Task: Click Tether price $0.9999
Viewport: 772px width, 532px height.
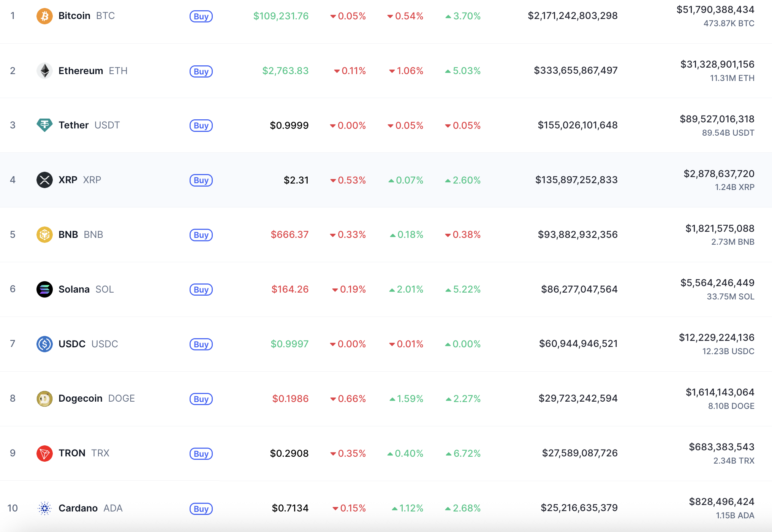Action: coord(289,125)
